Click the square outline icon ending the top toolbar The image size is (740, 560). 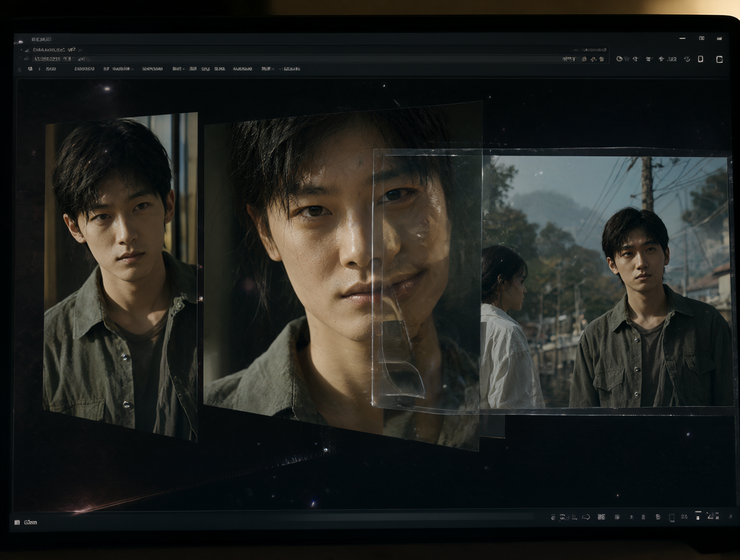click(719, 59)
